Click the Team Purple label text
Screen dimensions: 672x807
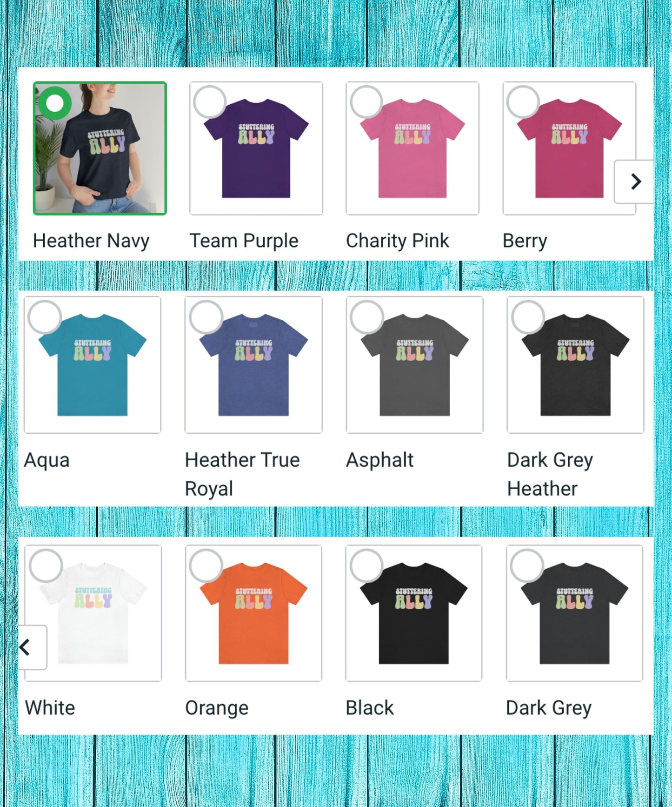point(244,241)
